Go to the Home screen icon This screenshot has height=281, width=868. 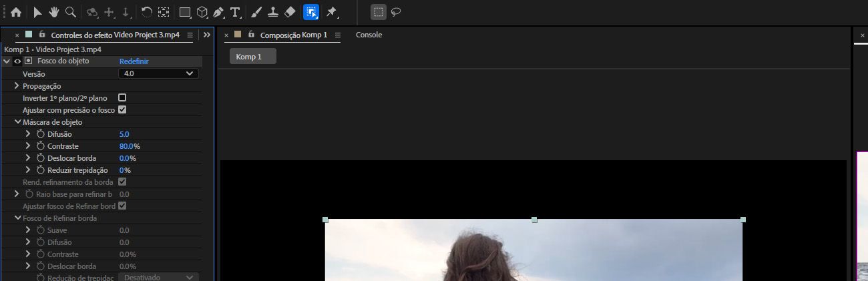point(16,12)
